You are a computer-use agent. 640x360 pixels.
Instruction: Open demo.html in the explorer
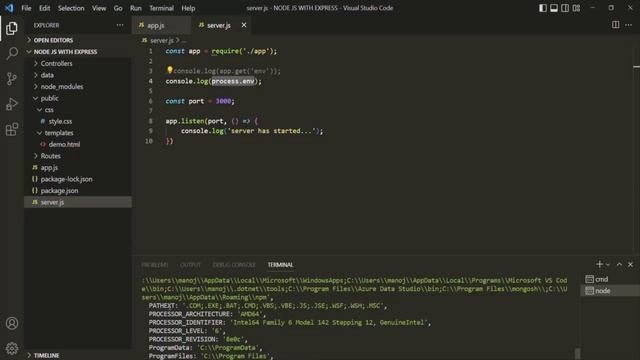click(x=64, y=144)
